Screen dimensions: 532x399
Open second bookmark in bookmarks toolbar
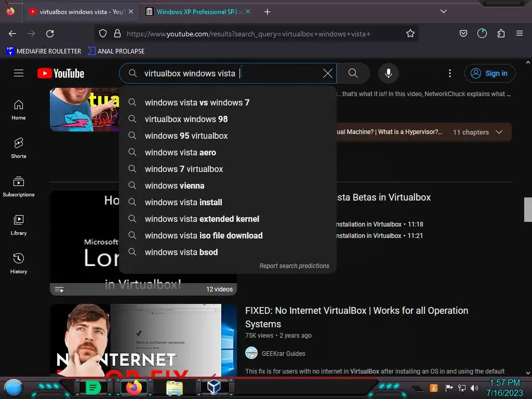(116, 51)
